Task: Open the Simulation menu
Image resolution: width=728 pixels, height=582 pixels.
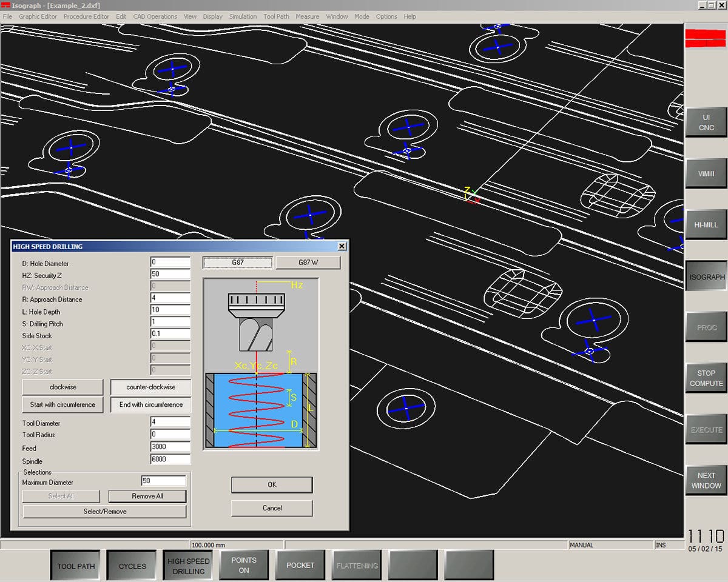Action: 243,16
